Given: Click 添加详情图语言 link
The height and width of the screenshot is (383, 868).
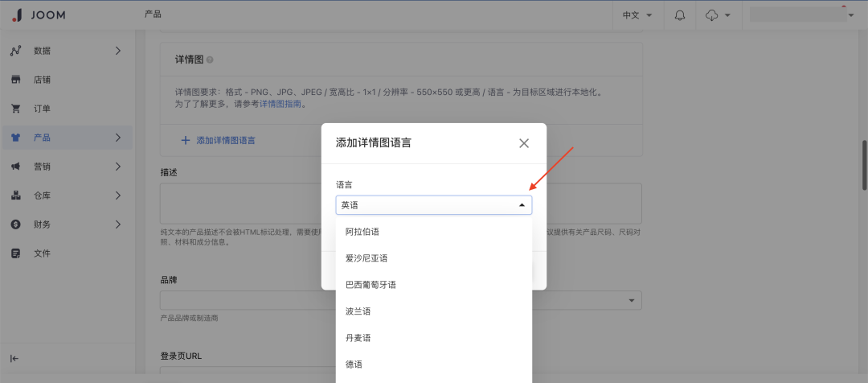Looking at the screenshot, I should coord(226,140).
